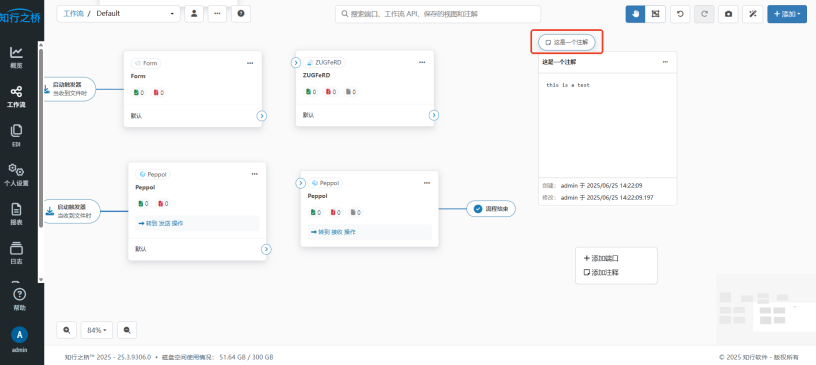This screenshot has height=365, width=816.
Task: Click the user icon button beside Default
Action: point(194,14)
